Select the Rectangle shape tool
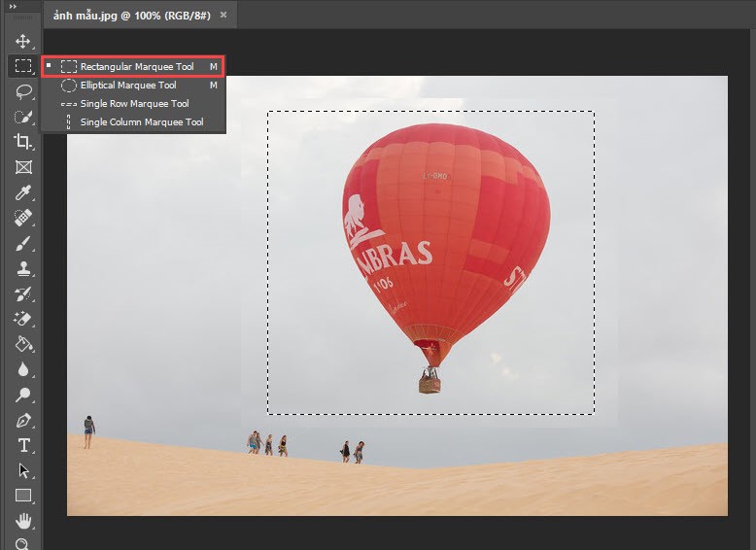756x550 pixels. click(x=22, y=496)
